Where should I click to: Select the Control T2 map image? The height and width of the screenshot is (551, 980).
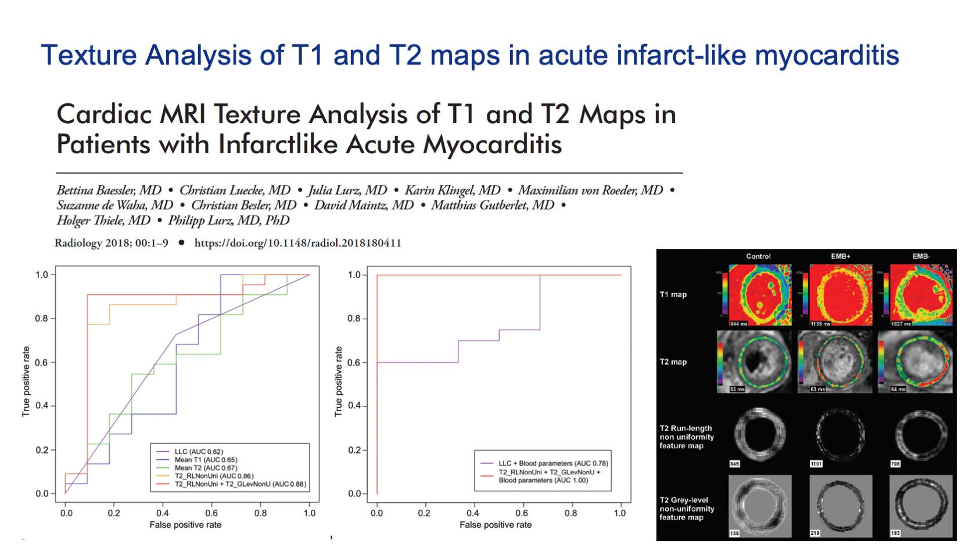(754, 362)
